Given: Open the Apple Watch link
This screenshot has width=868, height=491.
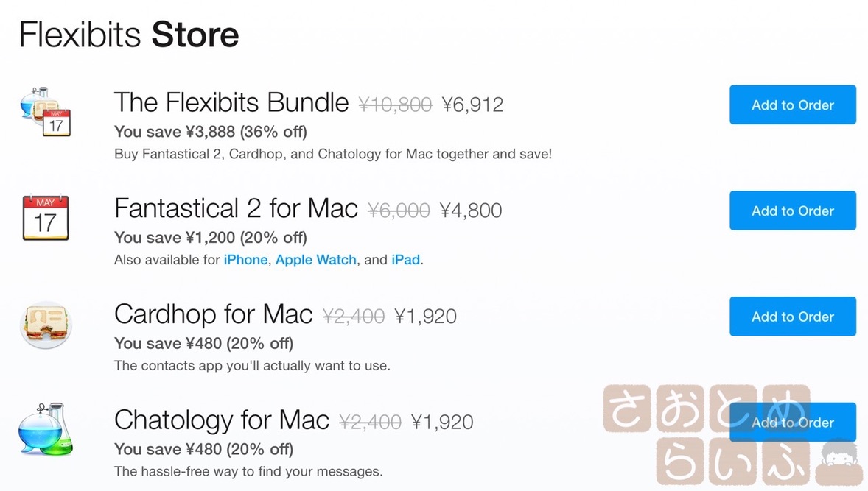Looking at the screenshot, I should [x=315, y=260].
